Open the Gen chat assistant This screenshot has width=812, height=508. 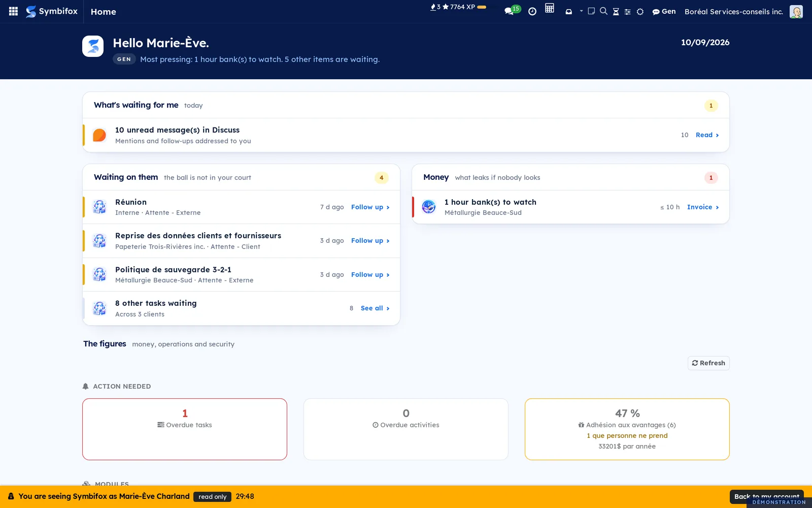(x=664, y=11)
